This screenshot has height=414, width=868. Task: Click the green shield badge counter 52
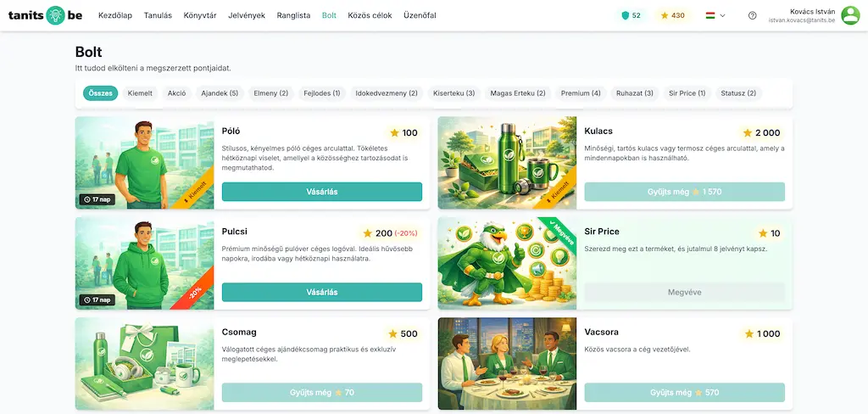(x=631, y=15)
